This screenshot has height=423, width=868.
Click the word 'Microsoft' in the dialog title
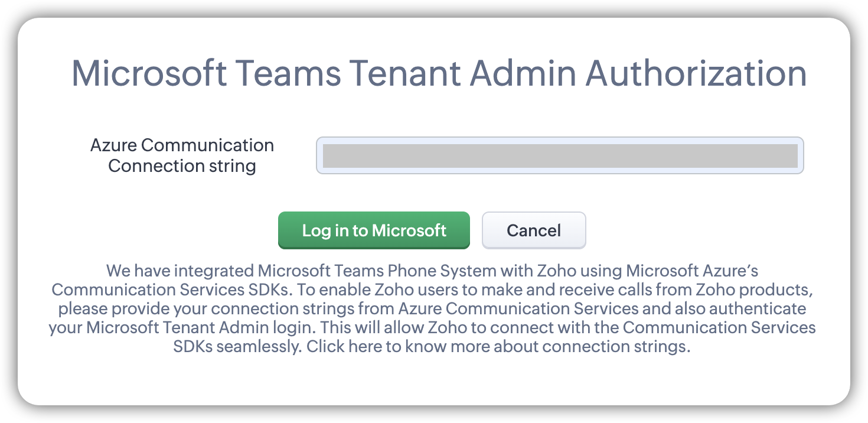coord(149,74)
